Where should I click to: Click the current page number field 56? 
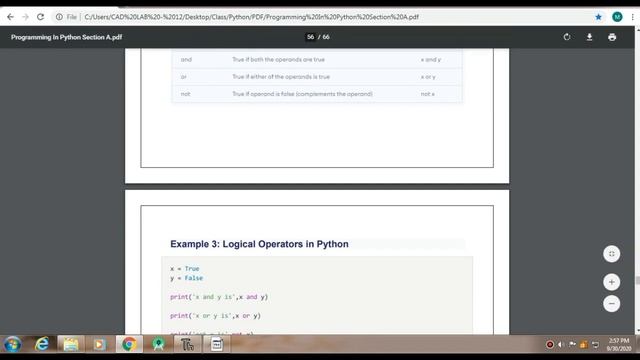tap(310, 37)
